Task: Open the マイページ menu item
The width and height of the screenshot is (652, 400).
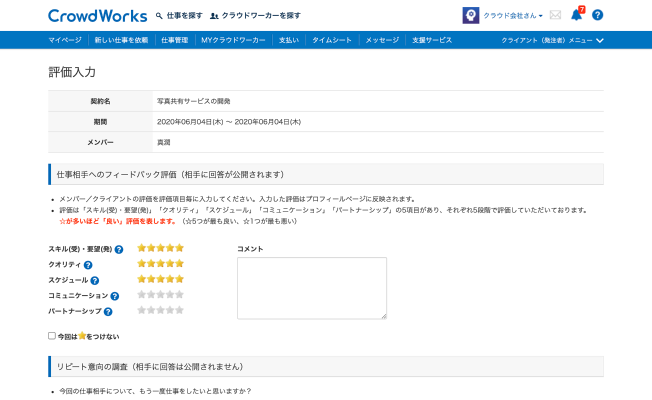Action: 65,40
